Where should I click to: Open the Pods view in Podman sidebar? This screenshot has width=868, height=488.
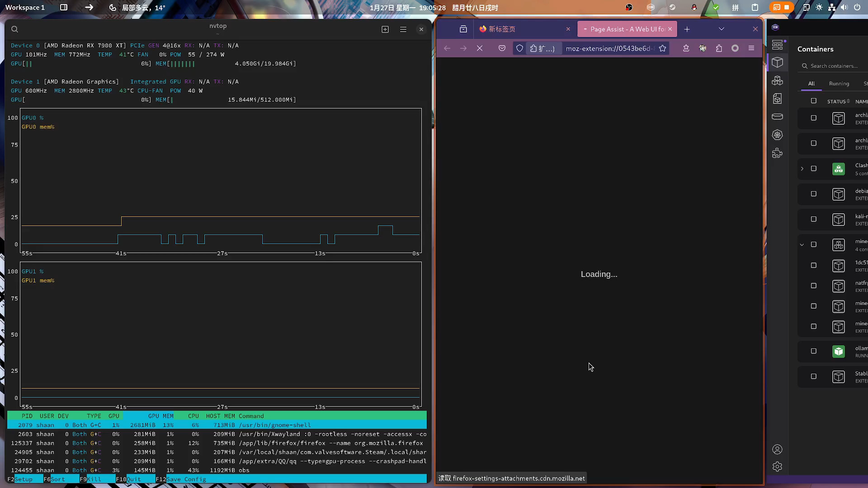[x=778, y=80]
